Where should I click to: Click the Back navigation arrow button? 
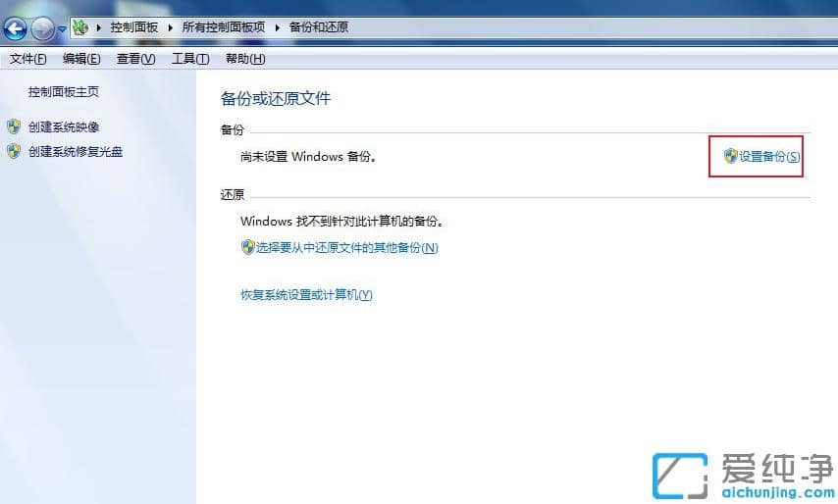click(x=14, y=27)
